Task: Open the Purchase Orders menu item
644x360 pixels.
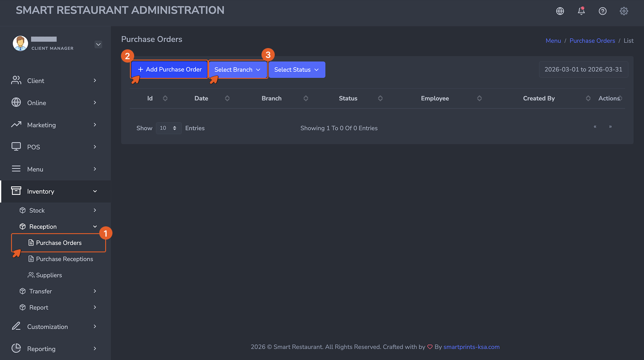Action: [59, 243]
